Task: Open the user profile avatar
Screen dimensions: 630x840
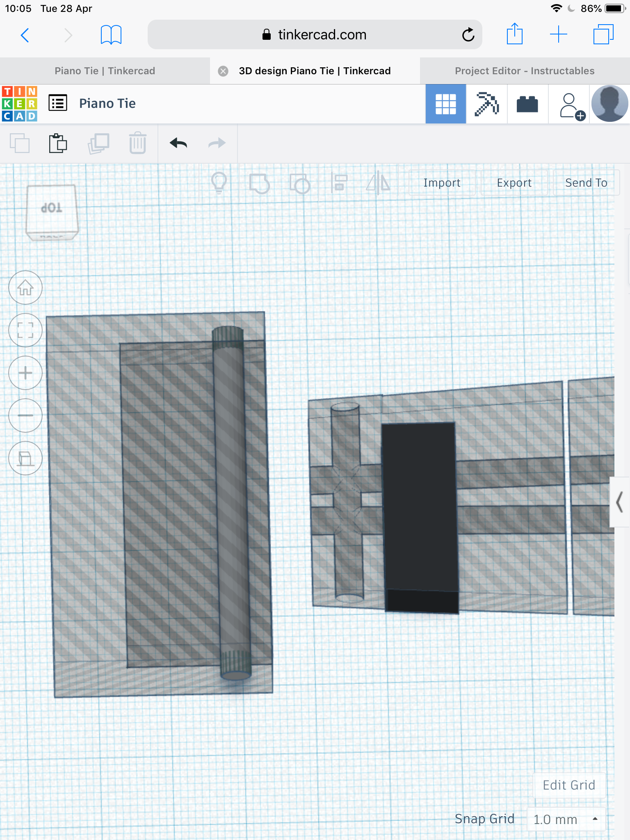Action: pyautogui.click(x=610, y=104)
